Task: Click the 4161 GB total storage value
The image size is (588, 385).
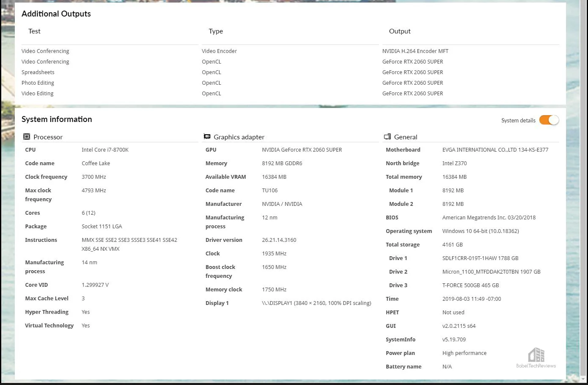Action: tap(453, 245)
